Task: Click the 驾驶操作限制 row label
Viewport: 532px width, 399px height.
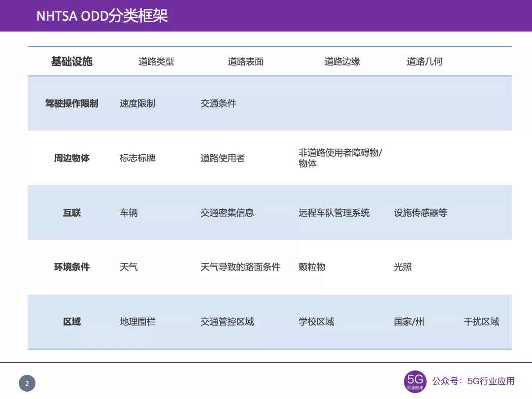Action: 71,103
